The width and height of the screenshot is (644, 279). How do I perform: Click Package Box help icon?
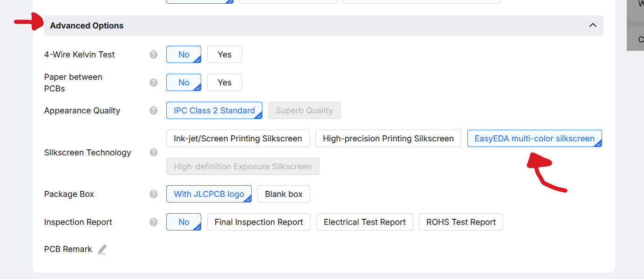[153, 194]
